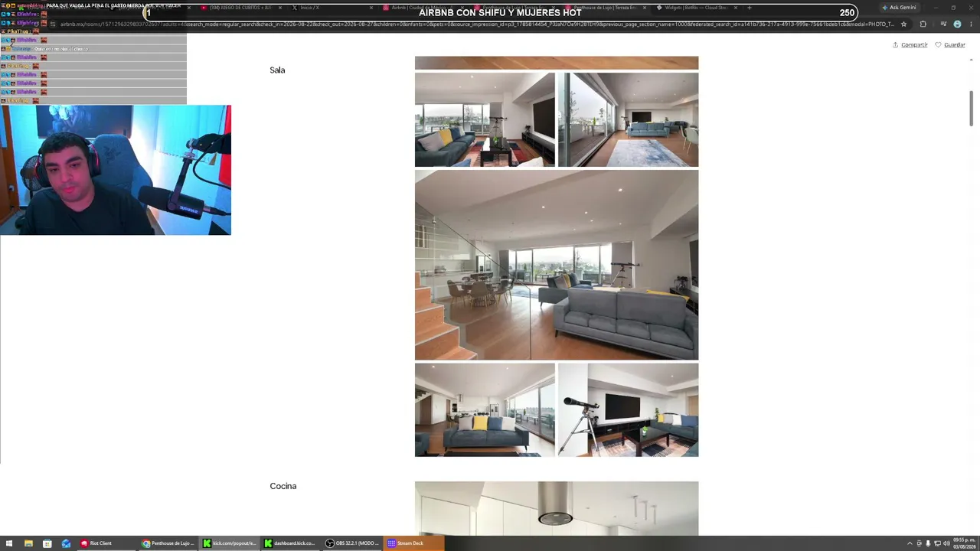Image resolution: width=980 pixels, height=551 pixels.
Task: Open the large living room photo with staircase
Action: [x=557, y=265]
